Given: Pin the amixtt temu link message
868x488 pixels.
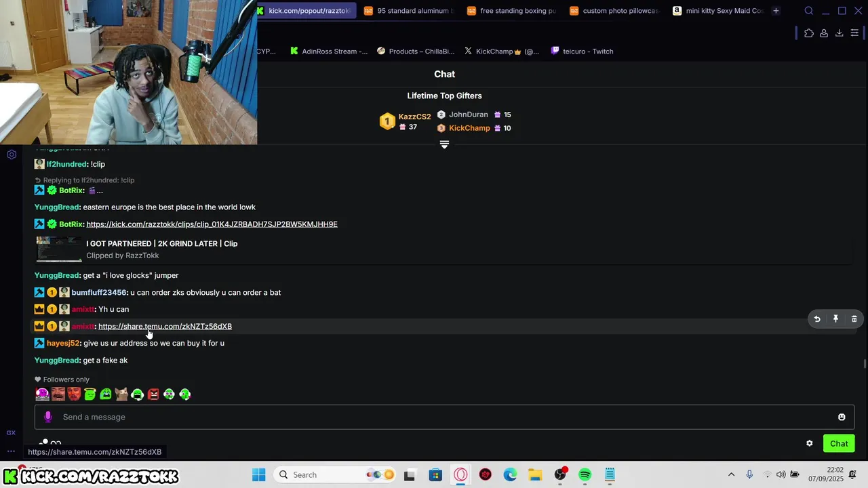Looking at the screenshot, I should [835, 319].
